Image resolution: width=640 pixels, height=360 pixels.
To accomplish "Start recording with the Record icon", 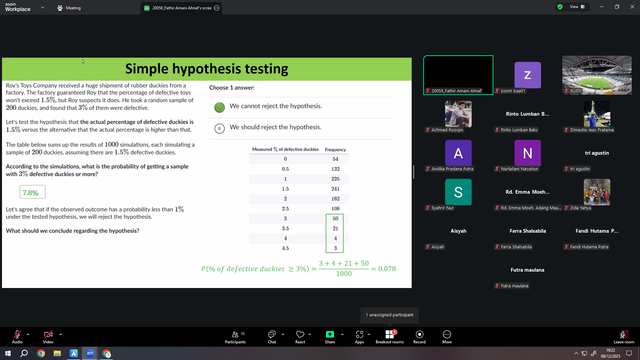I will pyautogui.click(x=419, y=334).
